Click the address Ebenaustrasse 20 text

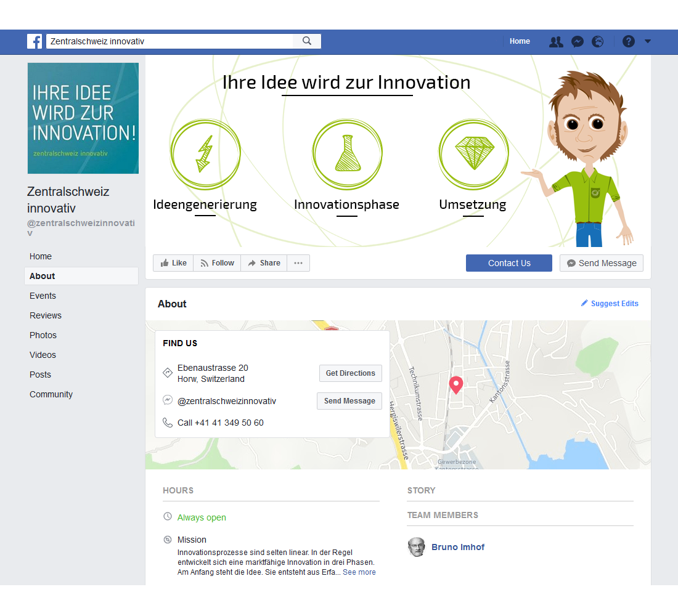[213, 368]
